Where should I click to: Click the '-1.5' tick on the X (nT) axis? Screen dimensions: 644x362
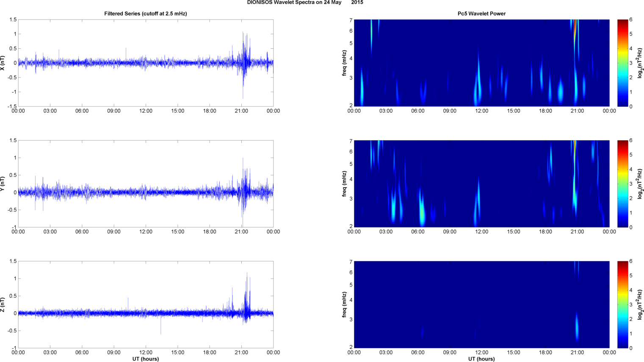tap(12, 107)
